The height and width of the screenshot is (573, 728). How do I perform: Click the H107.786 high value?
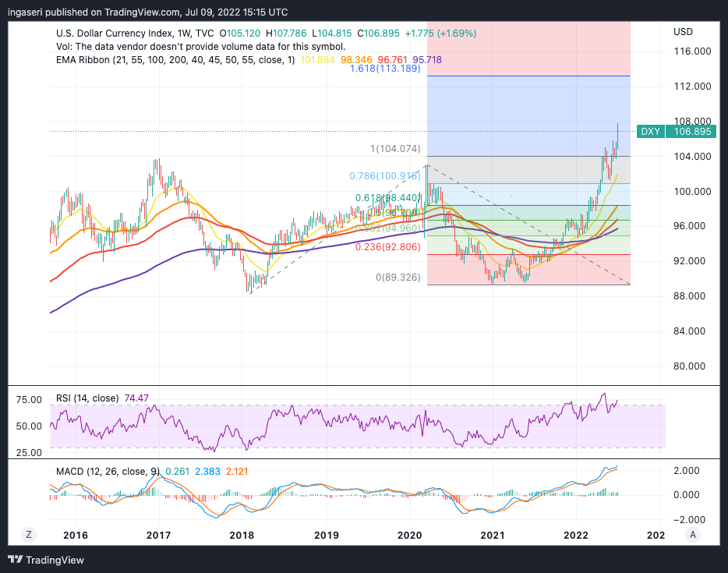point(286,34)
